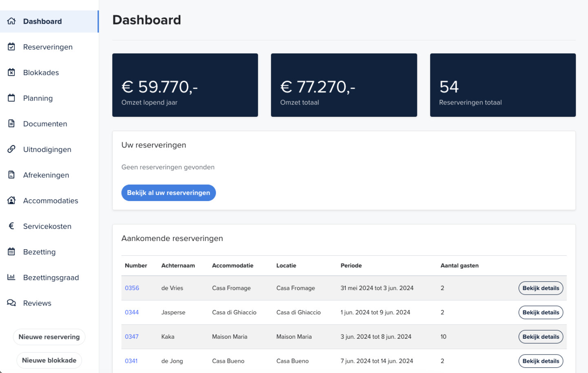Image resolution: width=588 pixels, height=373 pixels.
Task: Open the Planning menu item
Action: 38,98
